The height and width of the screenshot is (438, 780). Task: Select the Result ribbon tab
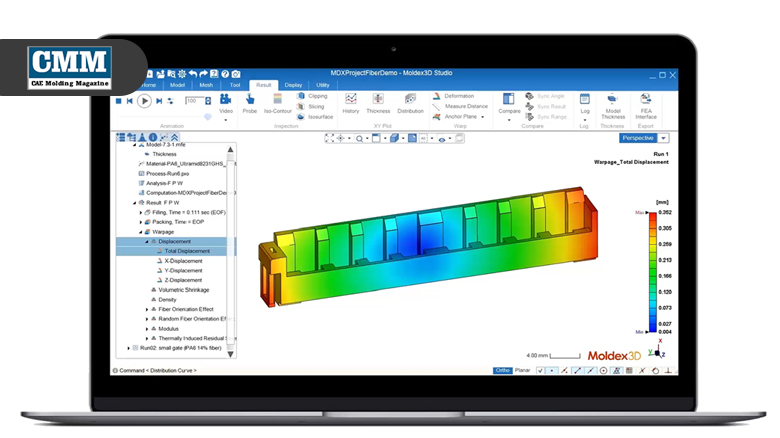pos(264,85)
